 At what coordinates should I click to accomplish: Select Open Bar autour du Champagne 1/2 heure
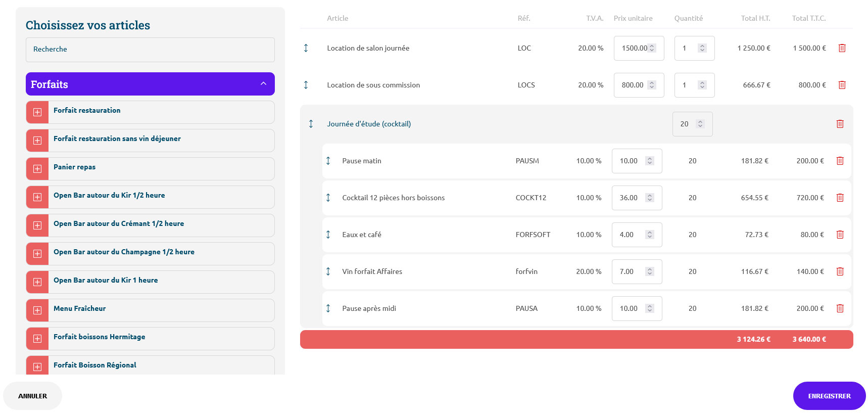(x=124, y=252)
